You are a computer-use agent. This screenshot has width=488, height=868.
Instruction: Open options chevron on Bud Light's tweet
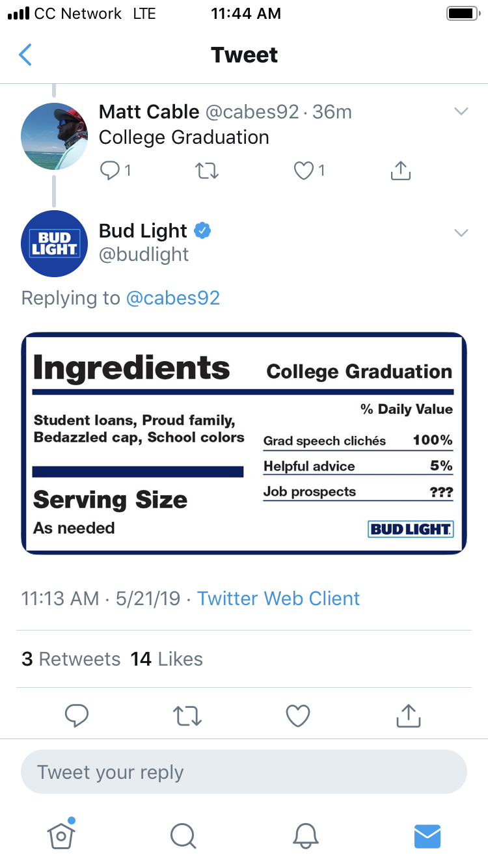point(461,233)
